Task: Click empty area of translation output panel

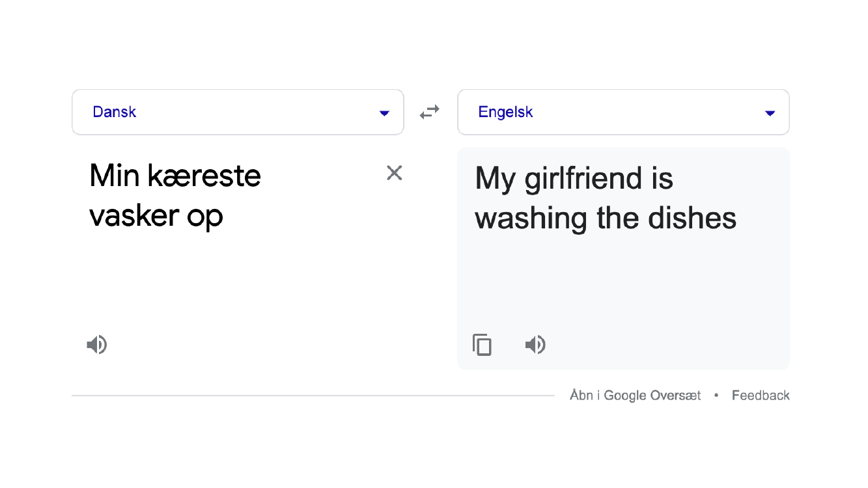Action: pyautogui.click(x=623, y=280)
